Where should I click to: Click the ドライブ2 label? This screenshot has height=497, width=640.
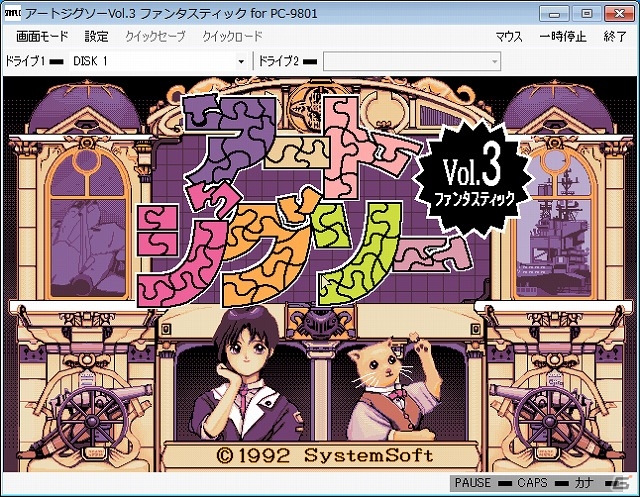(279, 62)
